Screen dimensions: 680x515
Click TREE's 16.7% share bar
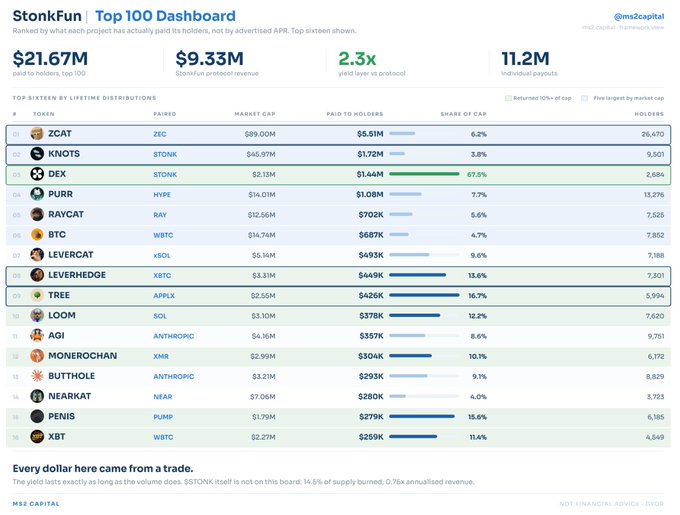point(424,295)
